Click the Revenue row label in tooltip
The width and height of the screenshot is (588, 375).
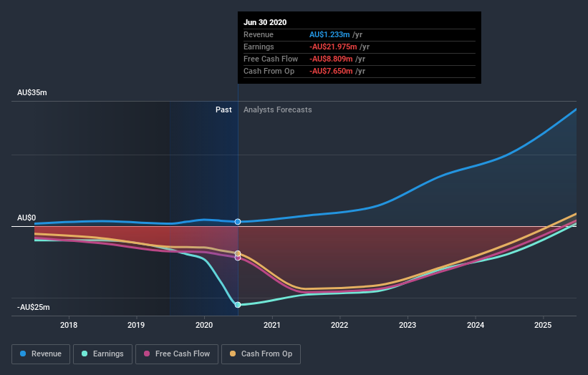pyautogui.click(x=259, y=34)
